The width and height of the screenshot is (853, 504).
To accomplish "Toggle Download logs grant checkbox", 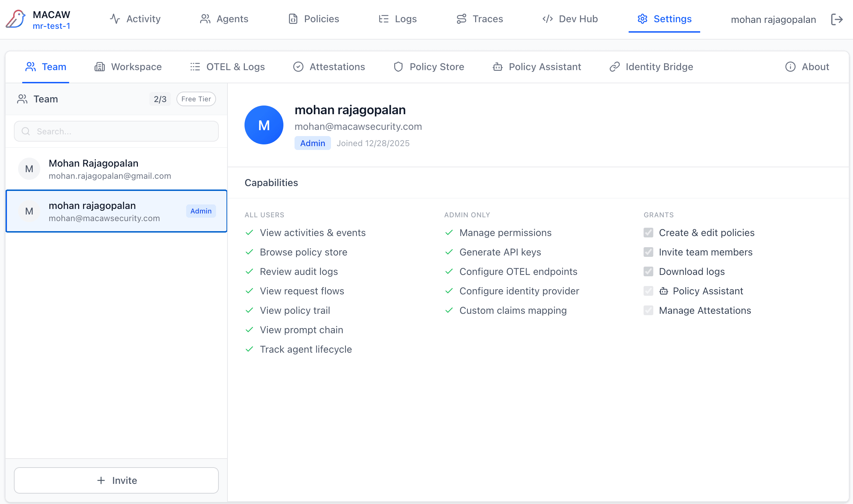I will (x=648, y=271).
